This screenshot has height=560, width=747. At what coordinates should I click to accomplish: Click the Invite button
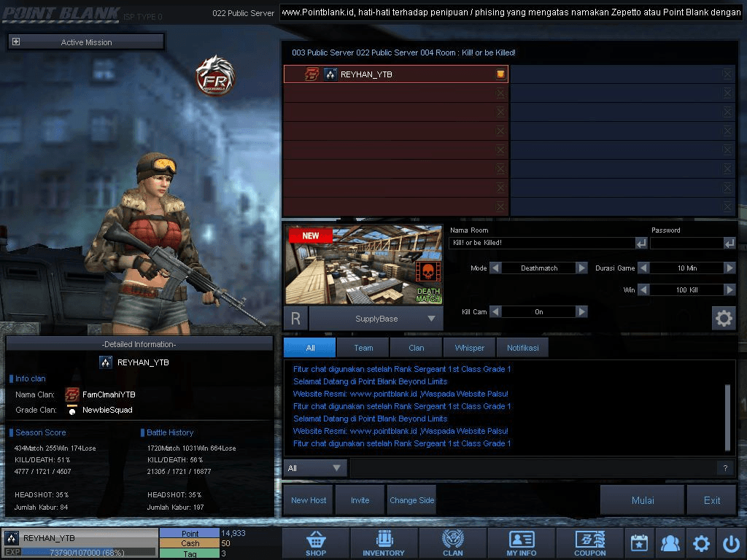[x=360, y=500]
